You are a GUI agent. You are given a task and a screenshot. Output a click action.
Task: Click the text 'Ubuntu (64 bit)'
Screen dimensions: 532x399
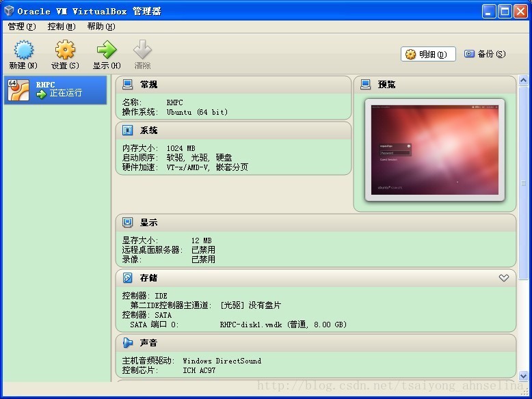tap(197, 112)
